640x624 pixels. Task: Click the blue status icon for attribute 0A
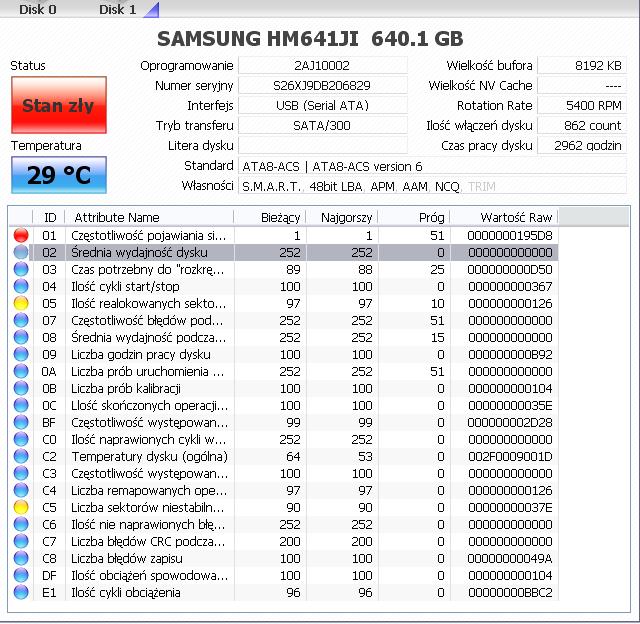21,371
